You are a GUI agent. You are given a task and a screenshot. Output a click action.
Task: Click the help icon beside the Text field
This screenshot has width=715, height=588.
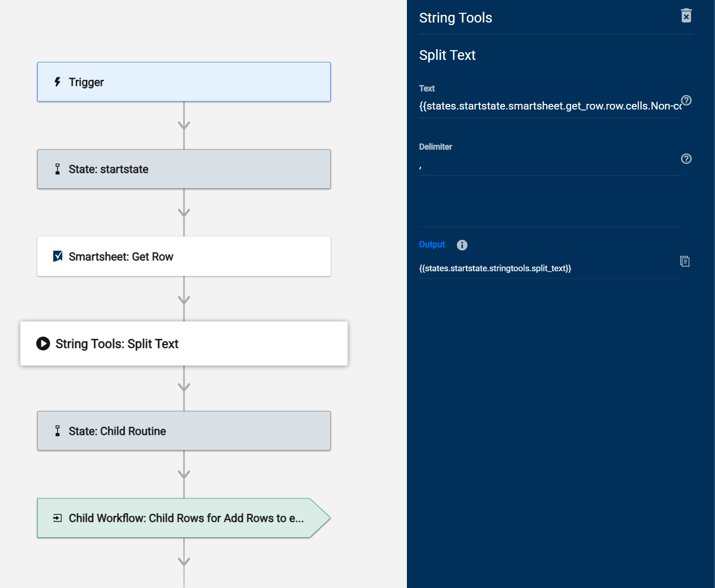(686, 100)
